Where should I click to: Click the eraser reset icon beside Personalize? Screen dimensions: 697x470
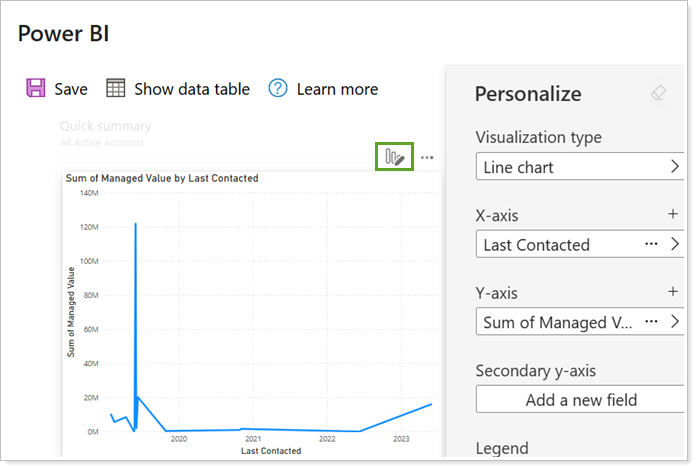(x=657, y=93)
